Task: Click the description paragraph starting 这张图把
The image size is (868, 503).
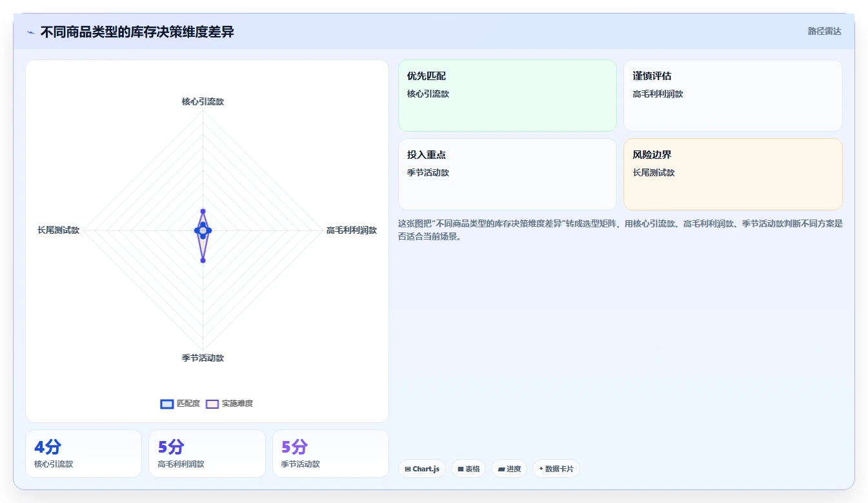Action: point(620,230)
